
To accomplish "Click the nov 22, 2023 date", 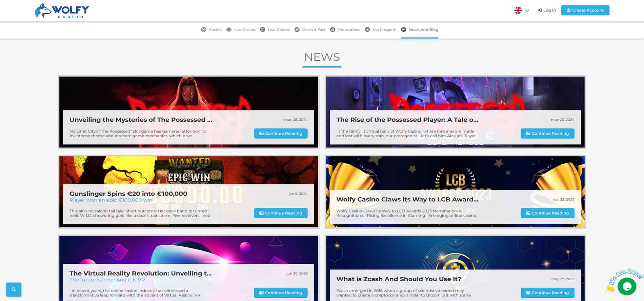I will point(563,199).
